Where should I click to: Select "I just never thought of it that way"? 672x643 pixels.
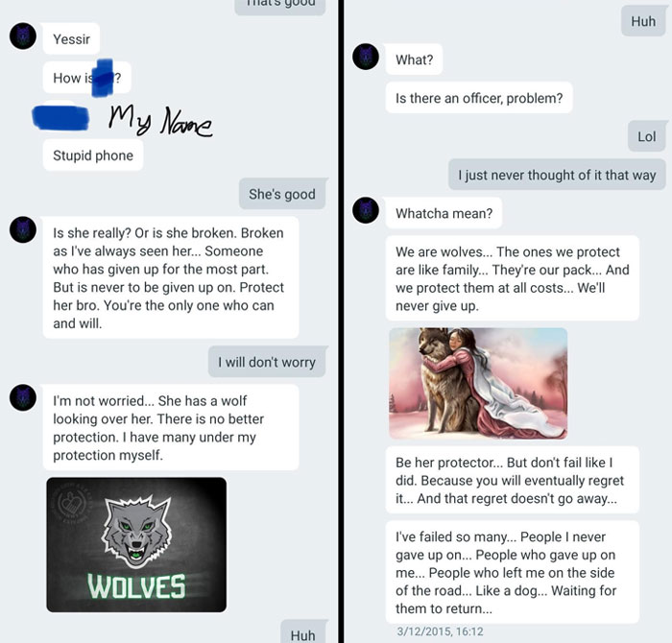(x=557, y=175)
